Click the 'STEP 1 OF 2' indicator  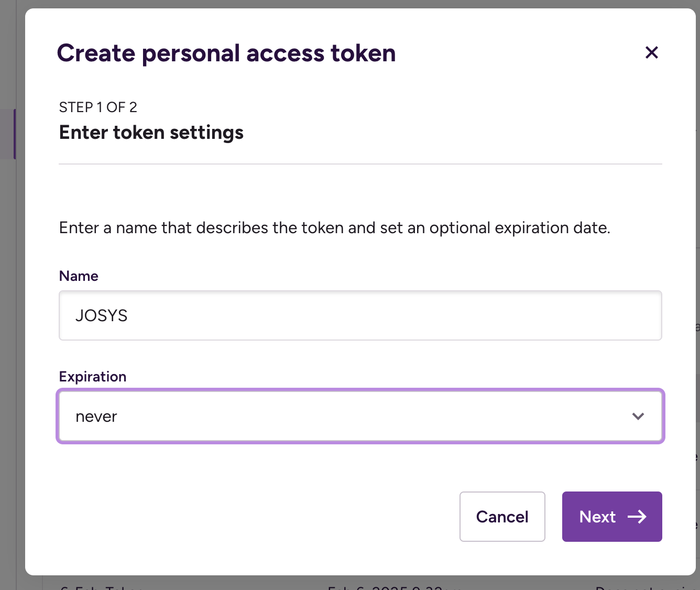click(x=98, y=107)
